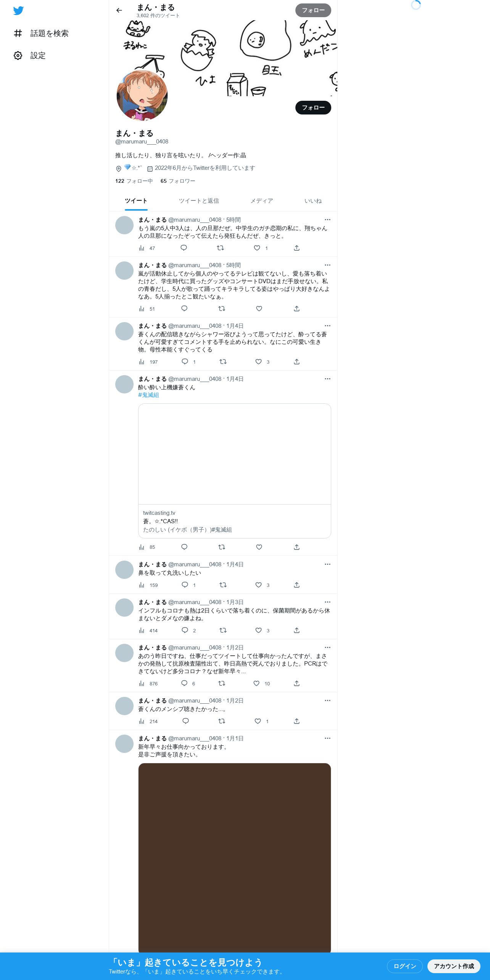
Task: Open settings gear in sidebar
Action: 18,56
